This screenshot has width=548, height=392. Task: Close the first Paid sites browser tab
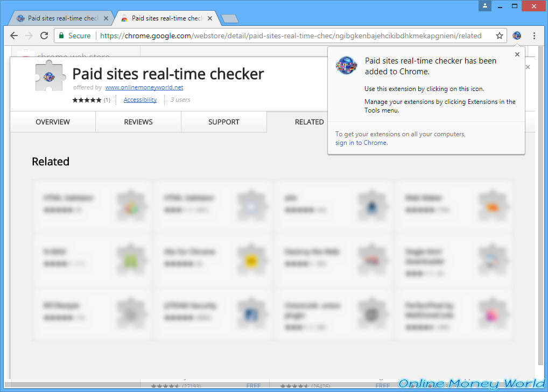pos(106,18)
